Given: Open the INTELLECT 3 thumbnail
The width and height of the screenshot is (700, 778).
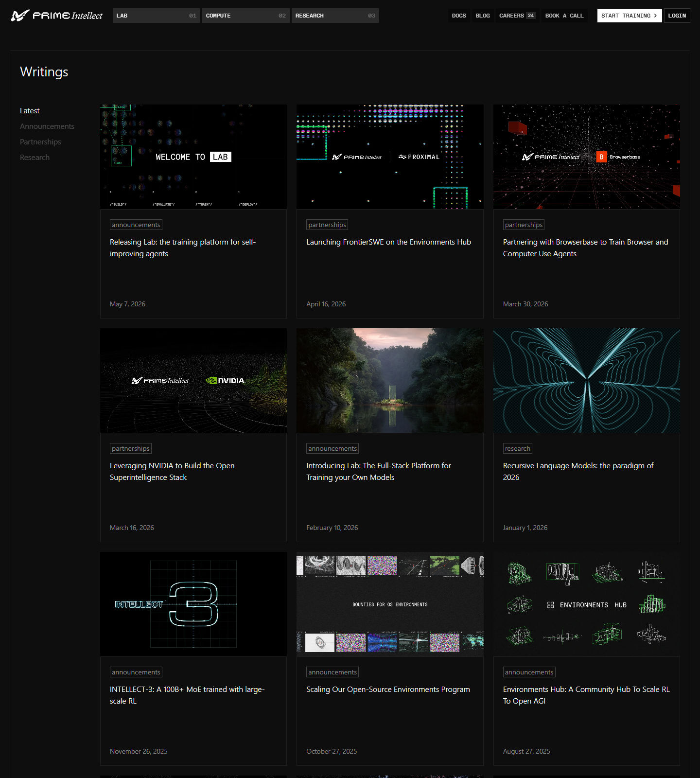Looking at the screenshot, I should pos(193,604).
